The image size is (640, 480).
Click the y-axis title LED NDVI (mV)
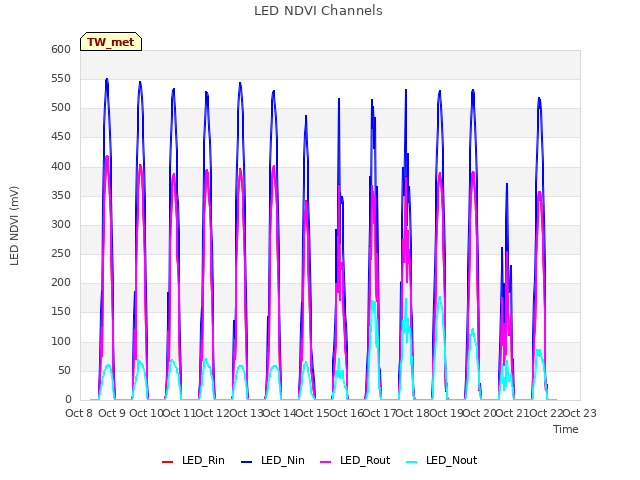click(x=14, y=225)
